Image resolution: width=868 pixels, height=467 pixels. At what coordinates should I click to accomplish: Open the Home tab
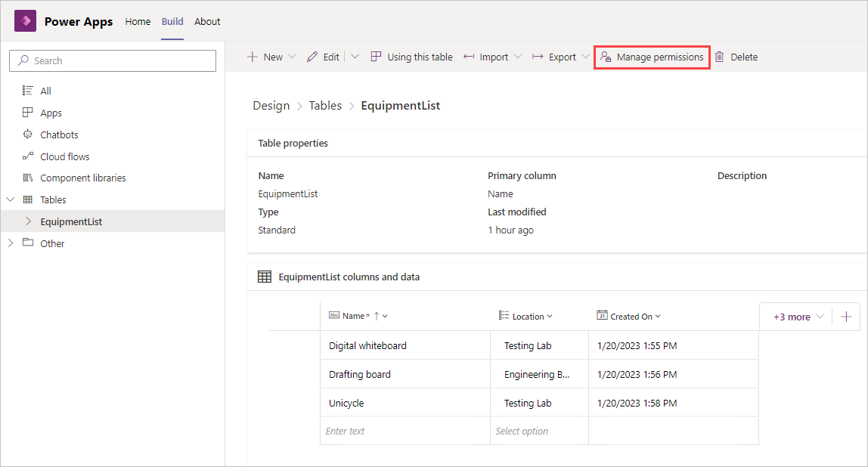[x=138, y=22]
